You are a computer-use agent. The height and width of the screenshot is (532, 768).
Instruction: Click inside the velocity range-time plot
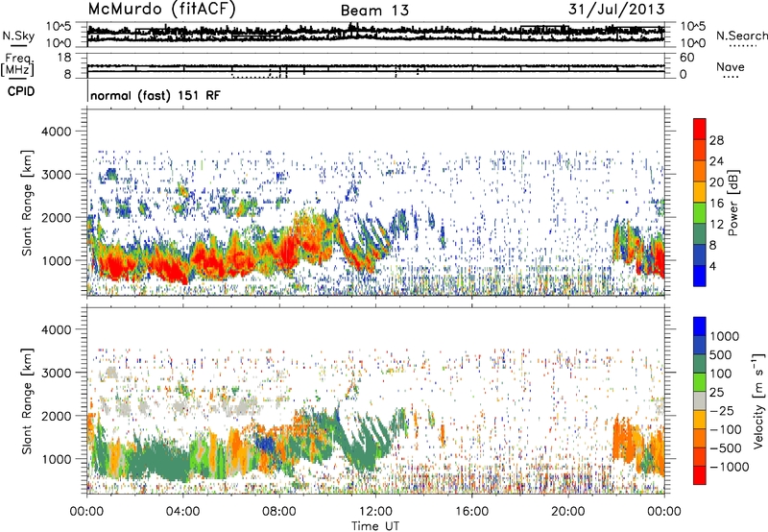375,400
